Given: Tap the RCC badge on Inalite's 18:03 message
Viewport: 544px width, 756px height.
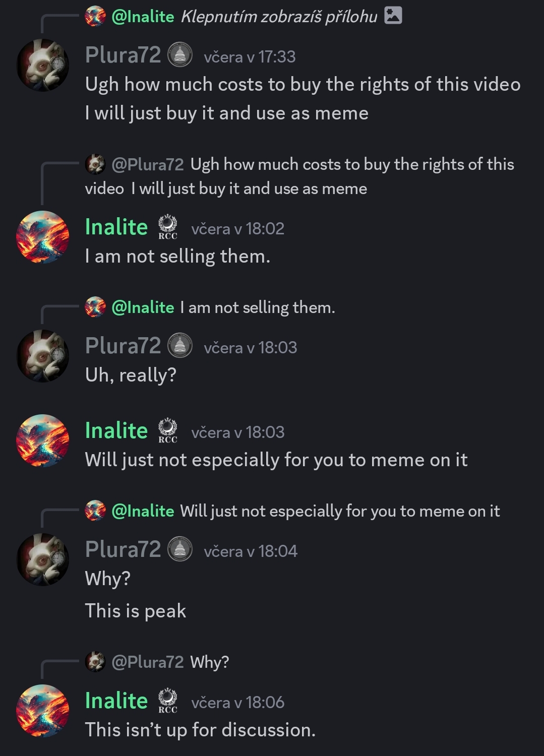Looking at the screenshot, I should coord(168,431).
